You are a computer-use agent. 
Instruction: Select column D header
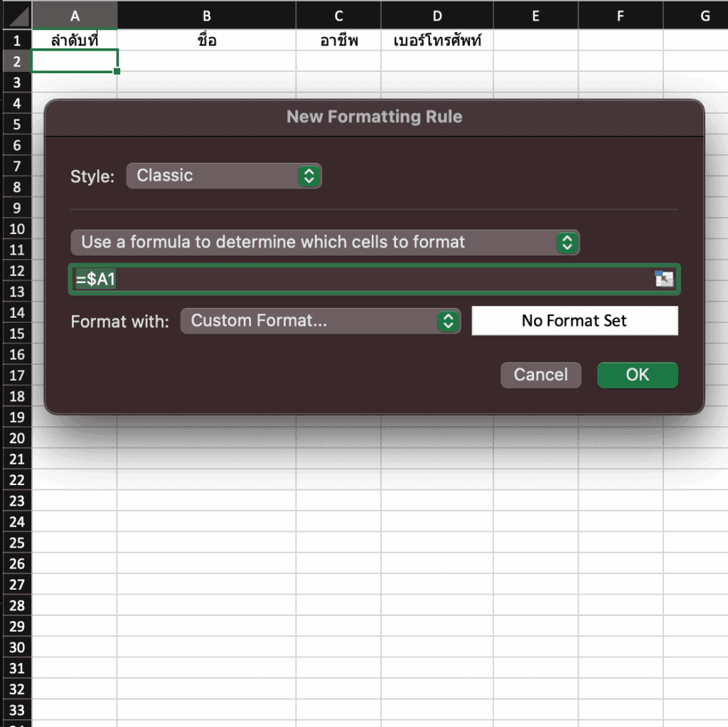[x=437, y=16]
